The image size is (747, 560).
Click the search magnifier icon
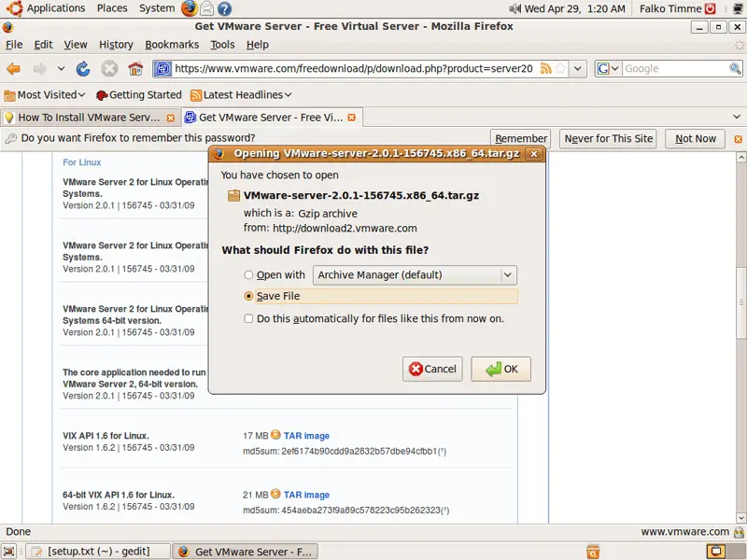[x=735, y=69]
